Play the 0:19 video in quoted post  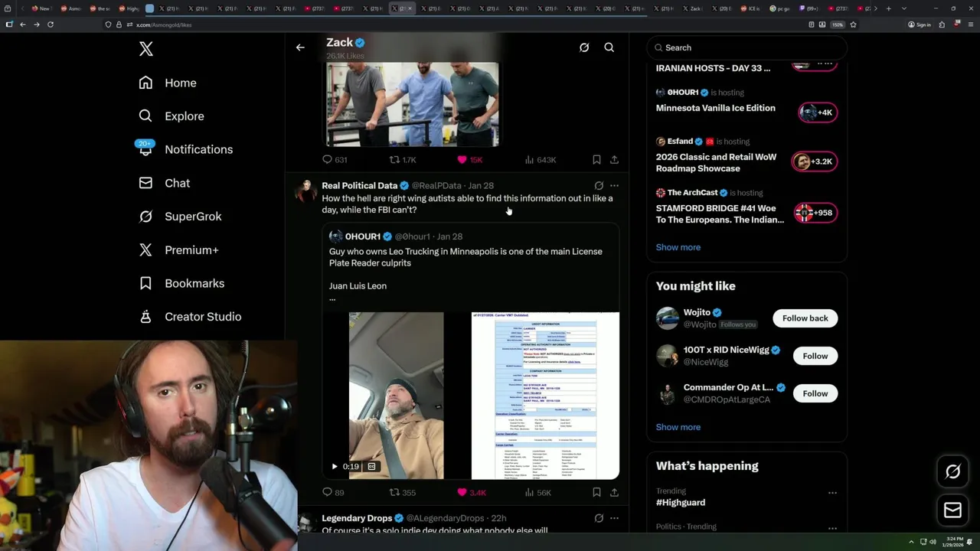[335, 466]
